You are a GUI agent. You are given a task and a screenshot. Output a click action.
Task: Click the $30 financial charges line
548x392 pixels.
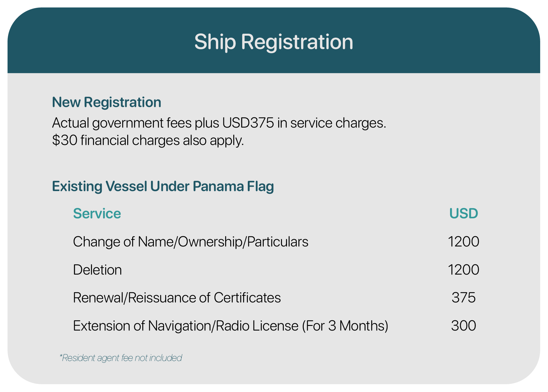click(148, 140)
